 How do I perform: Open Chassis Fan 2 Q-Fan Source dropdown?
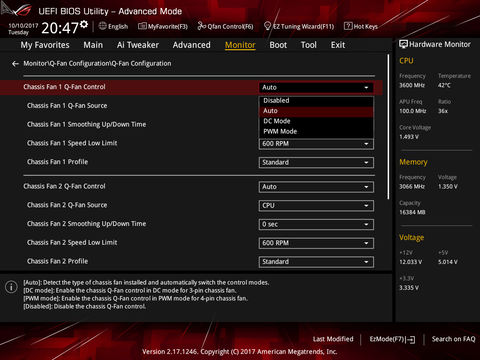[316, 206]
